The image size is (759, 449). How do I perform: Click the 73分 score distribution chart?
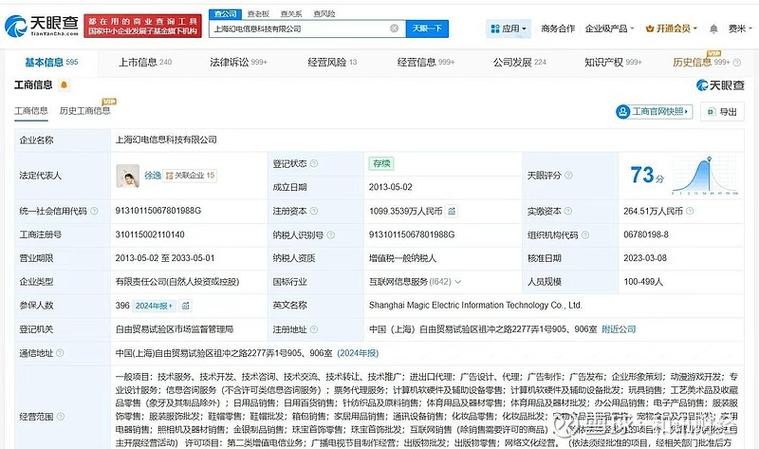pyautogui.click(x=705, y=175)
